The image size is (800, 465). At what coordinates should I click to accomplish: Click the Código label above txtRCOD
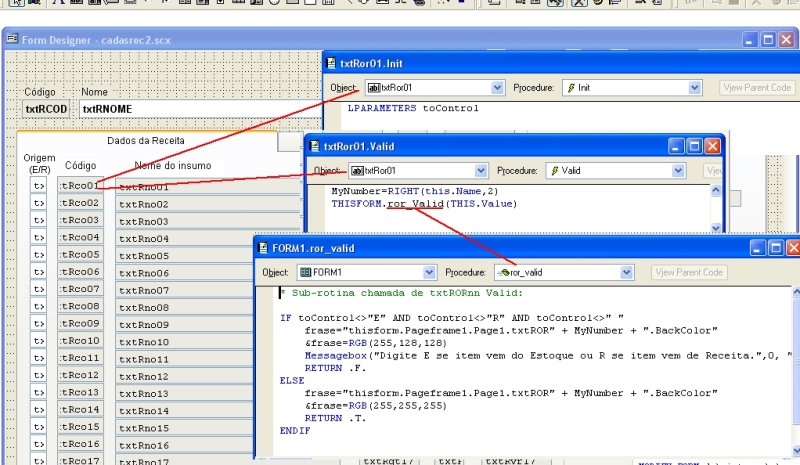40,92
